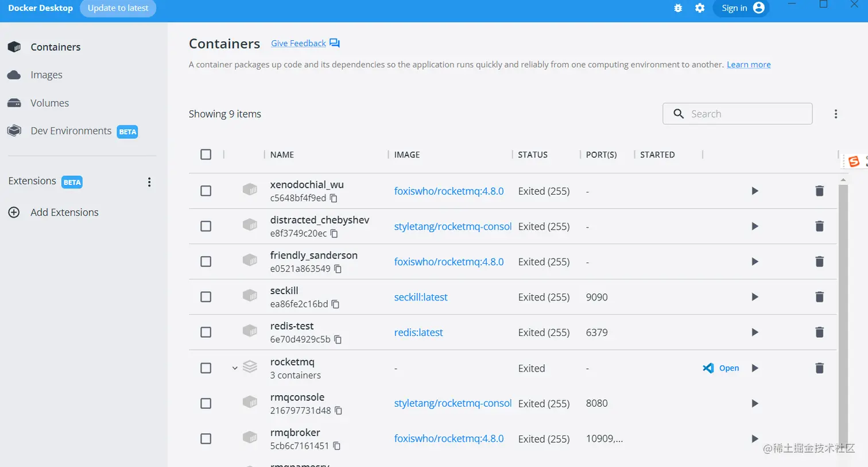Collapse the rocketmq group chevron
This screenshot has height=467, width=868.
(x=235, y=368)
